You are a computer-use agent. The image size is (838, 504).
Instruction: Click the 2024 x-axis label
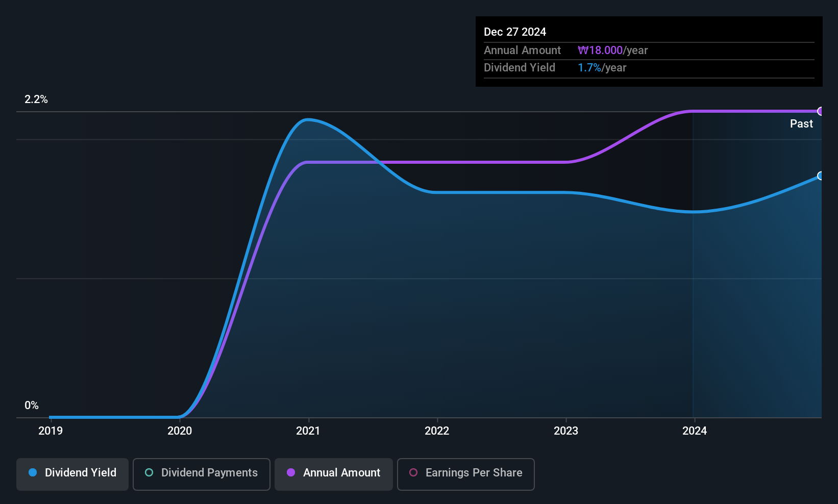click(695, 431)
